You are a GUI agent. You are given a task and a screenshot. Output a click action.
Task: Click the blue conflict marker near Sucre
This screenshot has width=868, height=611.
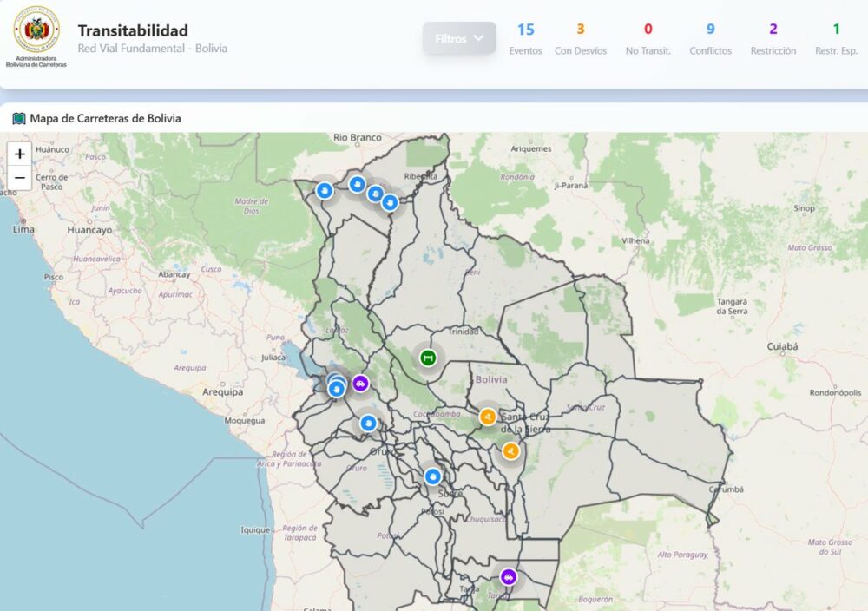click(x=433, y=476)
